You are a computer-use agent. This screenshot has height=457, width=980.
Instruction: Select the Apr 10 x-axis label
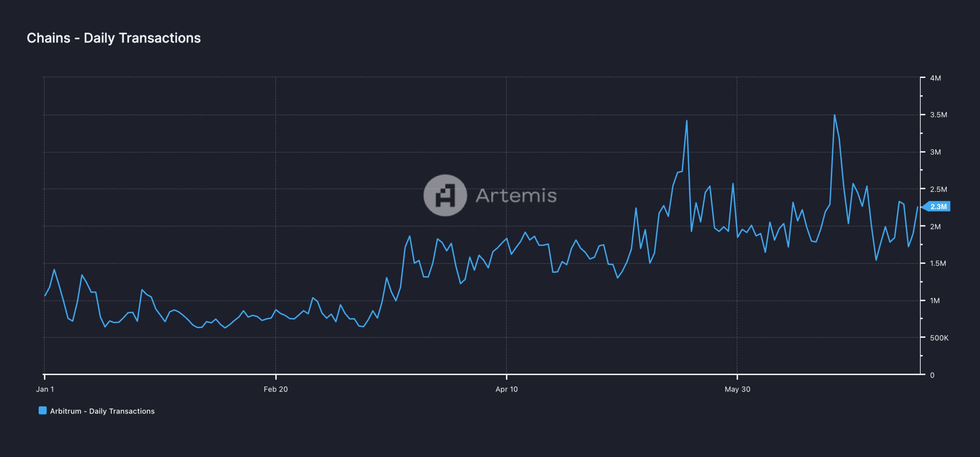(x=506, y=389)
